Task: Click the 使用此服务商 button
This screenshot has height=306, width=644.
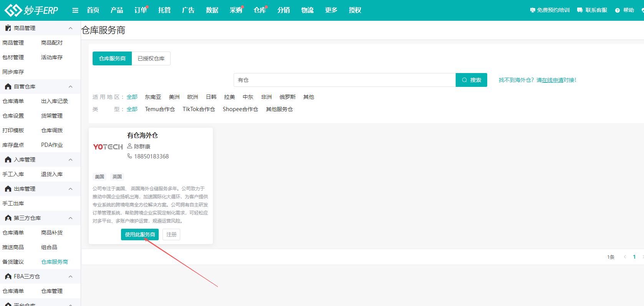Action: pyautogui.click(x=140, y=234)
